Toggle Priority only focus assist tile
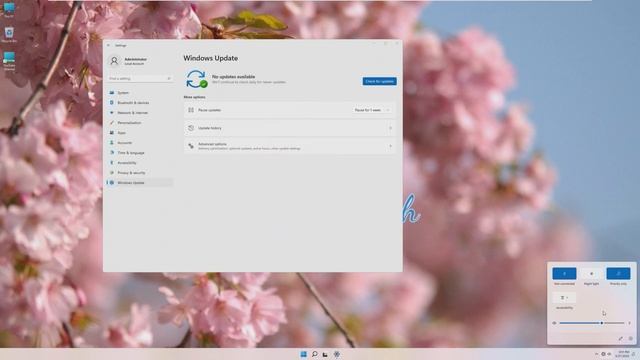 618,273
